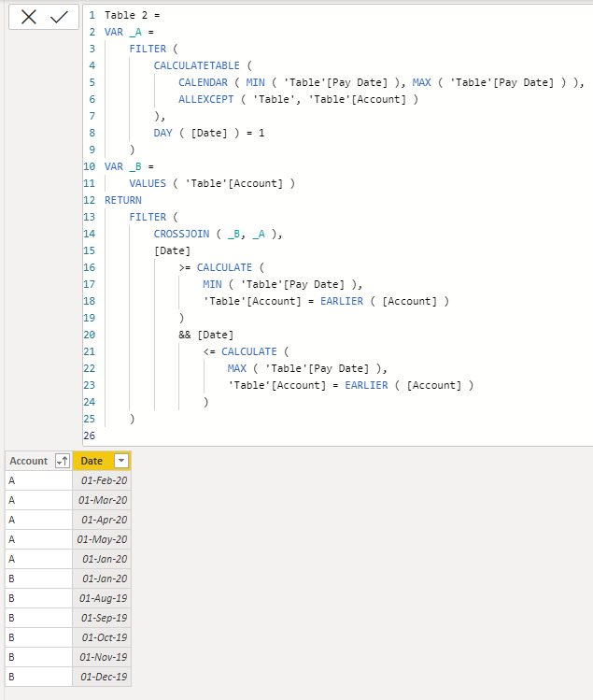
Task: Click line number 26 in the editor
Action: (x=90, y=436)
